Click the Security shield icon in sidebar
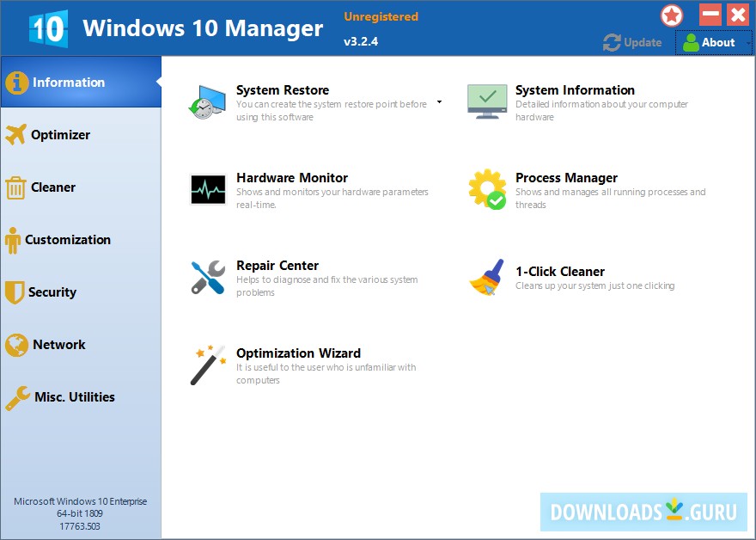This screenshot has width=756, height=540. pyautogui.click(x=19, y=291)
